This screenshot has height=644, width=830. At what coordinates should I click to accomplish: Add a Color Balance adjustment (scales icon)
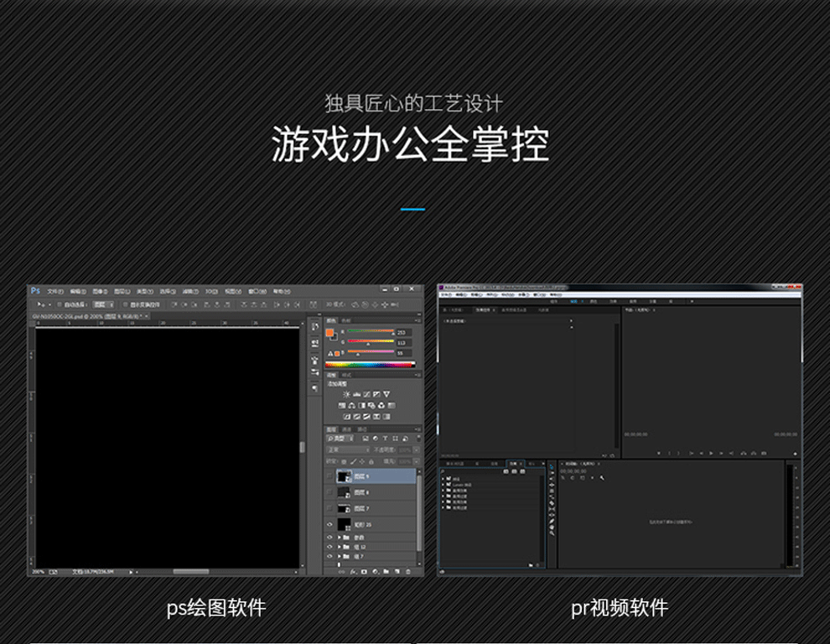(351, 406)
